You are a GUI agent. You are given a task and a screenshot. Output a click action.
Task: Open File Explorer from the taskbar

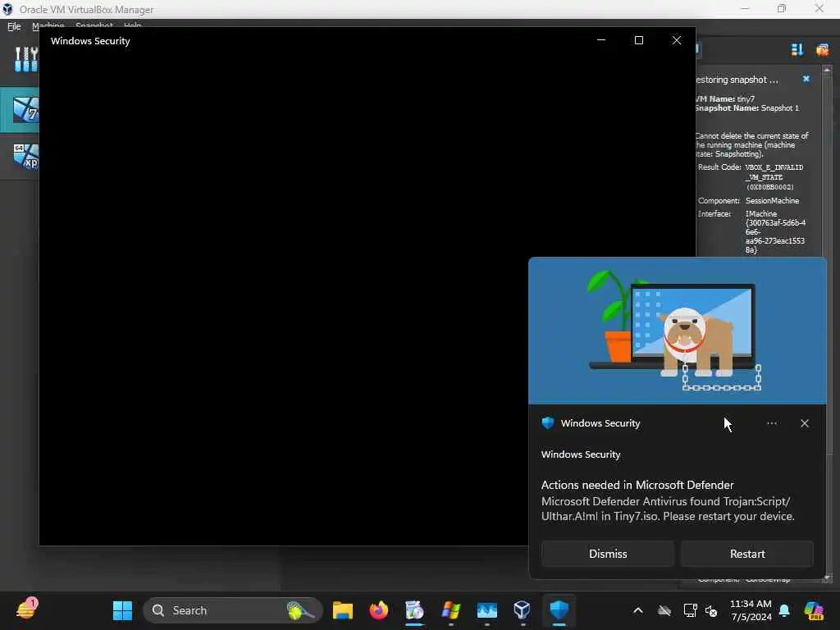342,610
